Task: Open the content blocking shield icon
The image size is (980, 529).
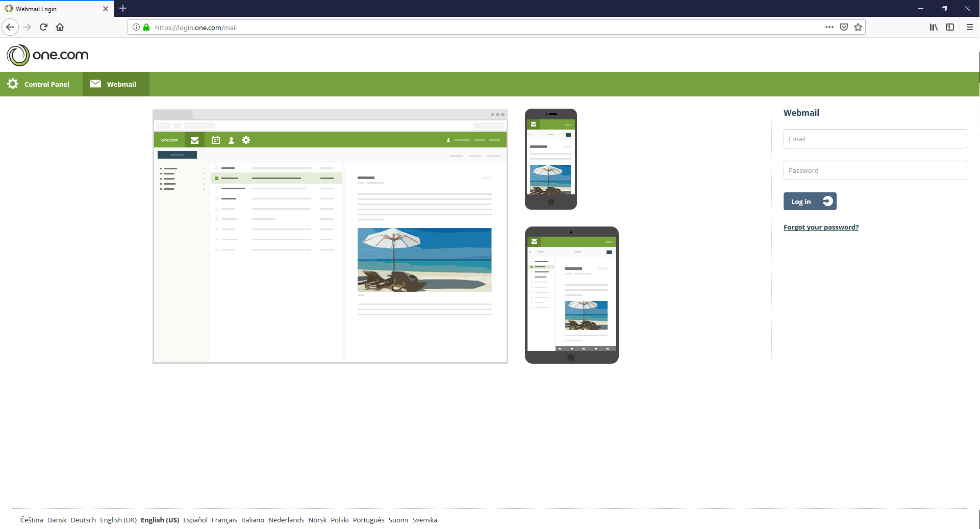Action: (844, 27)
